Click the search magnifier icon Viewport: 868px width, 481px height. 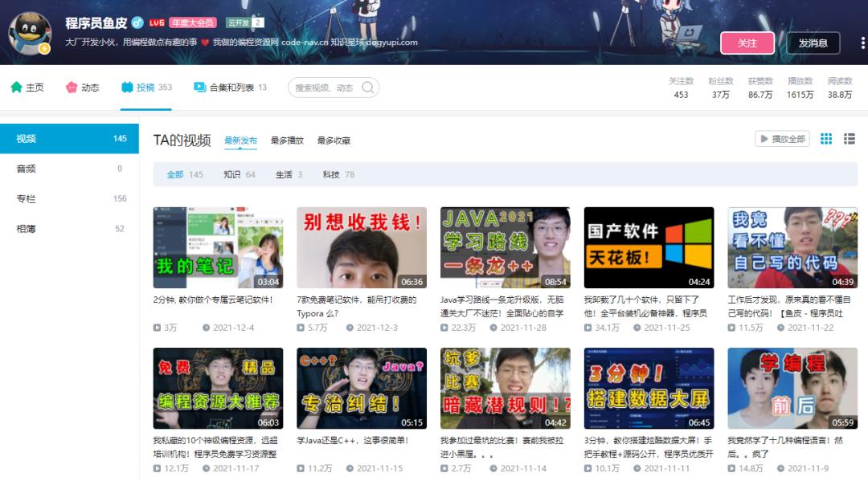(367, 88)
